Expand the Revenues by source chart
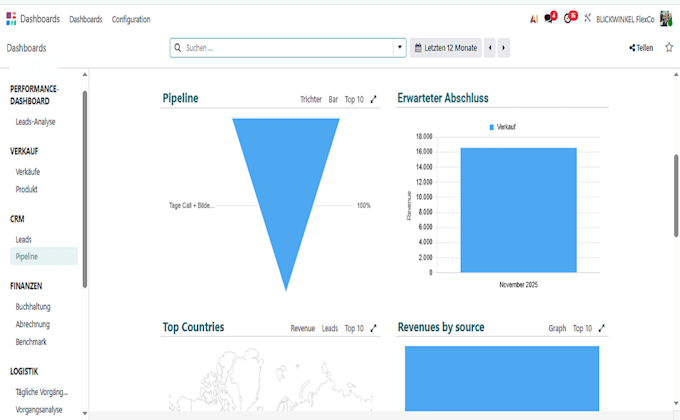The image size is (680, 420). click(602, 328)
